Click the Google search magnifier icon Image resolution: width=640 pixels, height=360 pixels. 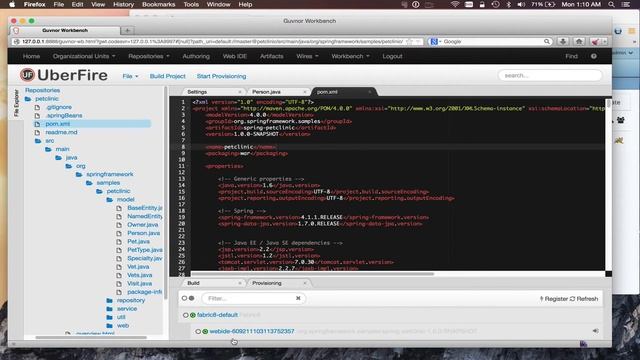547,41
